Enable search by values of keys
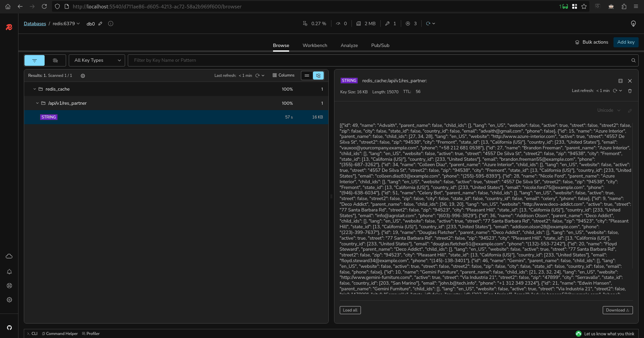Viewport: 644px width, 338px height. pyautogui.click(x=55, y=60)
